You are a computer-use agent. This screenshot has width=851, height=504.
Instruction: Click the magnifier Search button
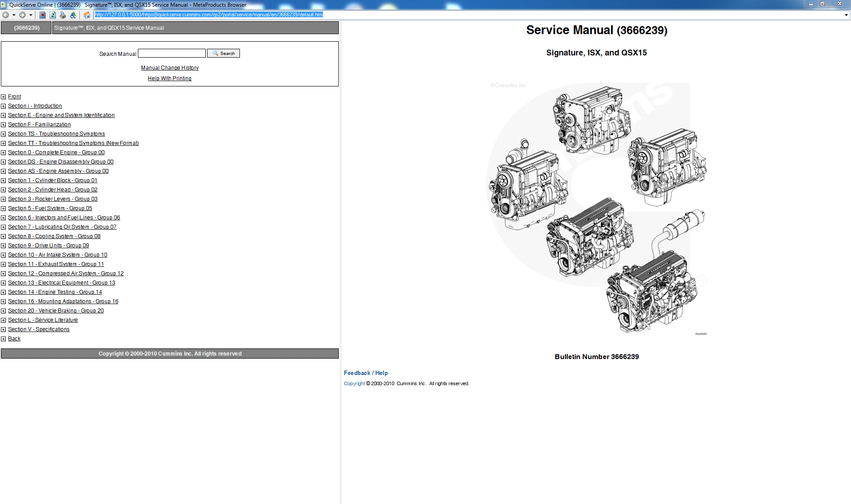pyautogui.click(x=223, y=53)
